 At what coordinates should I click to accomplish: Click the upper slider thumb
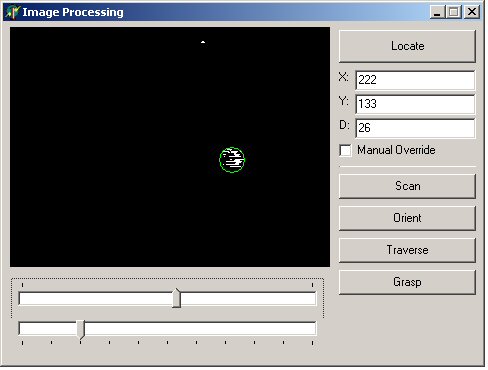pos(177,298)
